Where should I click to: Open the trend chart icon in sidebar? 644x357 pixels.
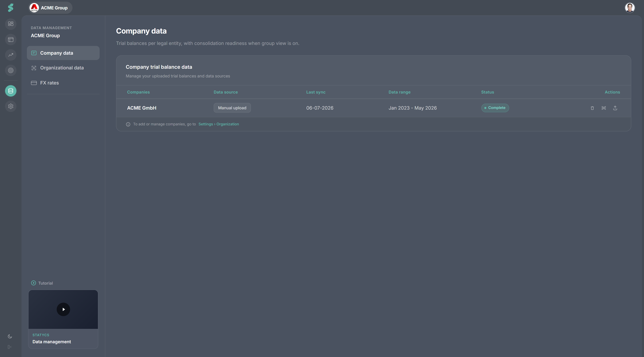tap(11, 55)
